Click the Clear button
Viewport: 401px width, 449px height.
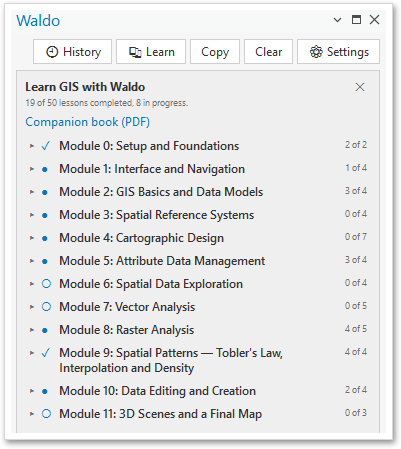pyautogui.click(x=268, y=52)
